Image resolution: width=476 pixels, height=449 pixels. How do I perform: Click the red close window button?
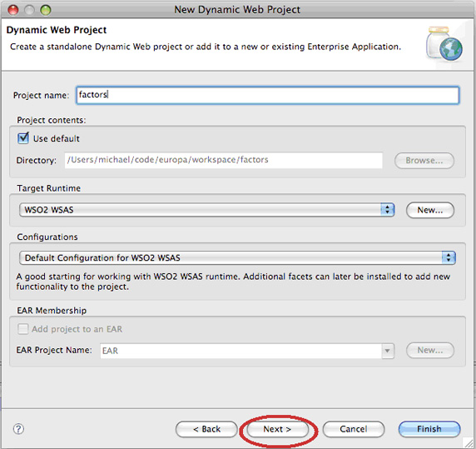(13, 10)
